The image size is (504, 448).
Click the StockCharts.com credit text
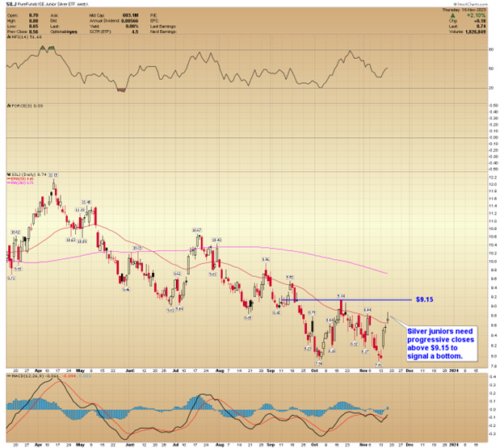pyautogui.click(x=471, y=4)
